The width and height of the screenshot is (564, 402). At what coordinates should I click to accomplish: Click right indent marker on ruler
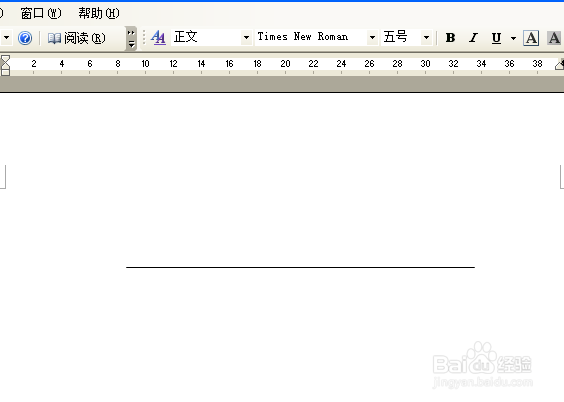coord(560,65)
